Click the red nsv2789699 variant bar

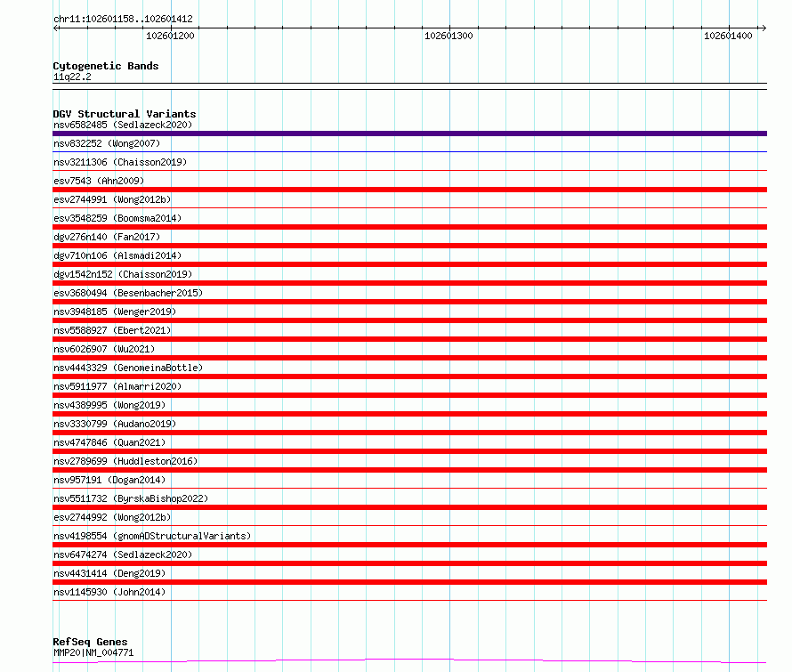(x=409, y=470)
